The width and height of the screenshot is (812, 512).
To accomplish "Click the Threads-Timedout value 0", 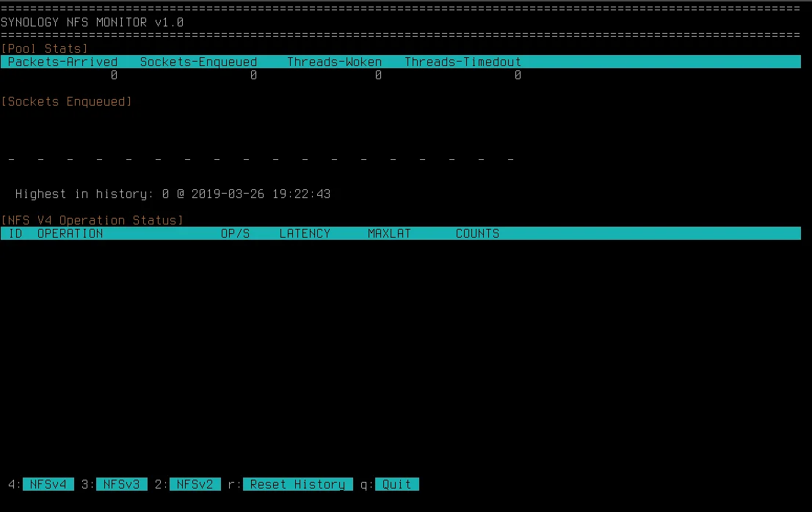I will click(518, 76).
